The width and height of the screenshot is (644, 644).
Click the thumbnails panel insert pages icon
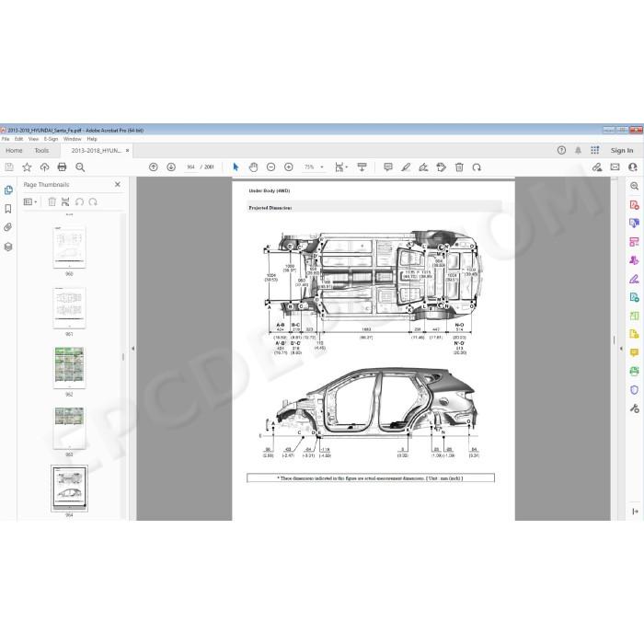[x=65, y=201]
